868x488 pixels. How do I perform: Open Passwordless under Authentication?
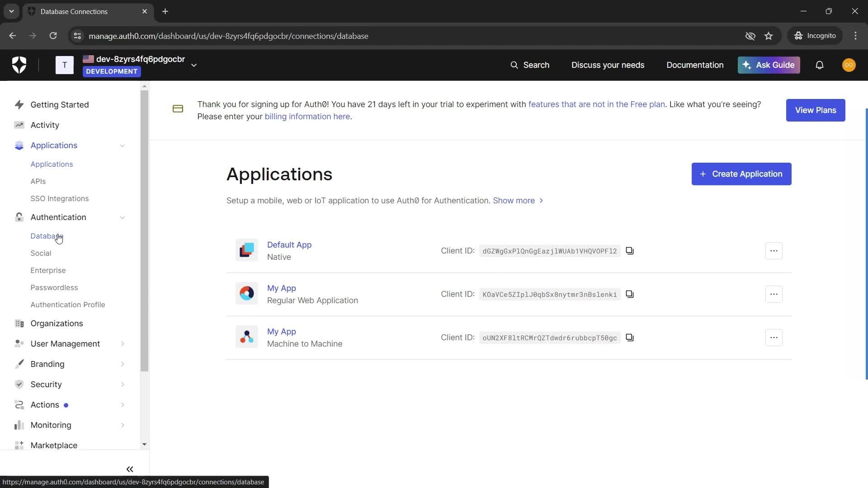54,287
